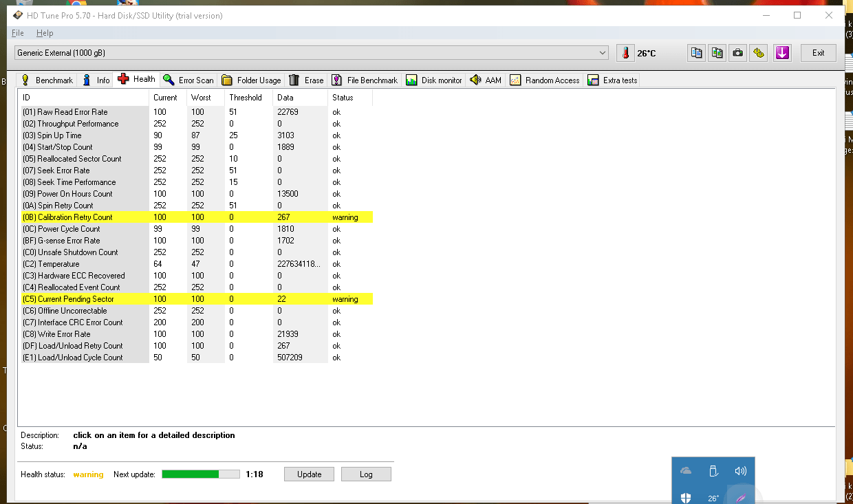Switch to the Info tab
Image resolution: width=853 pixels, height=504 pixels.
pos(96,80)
